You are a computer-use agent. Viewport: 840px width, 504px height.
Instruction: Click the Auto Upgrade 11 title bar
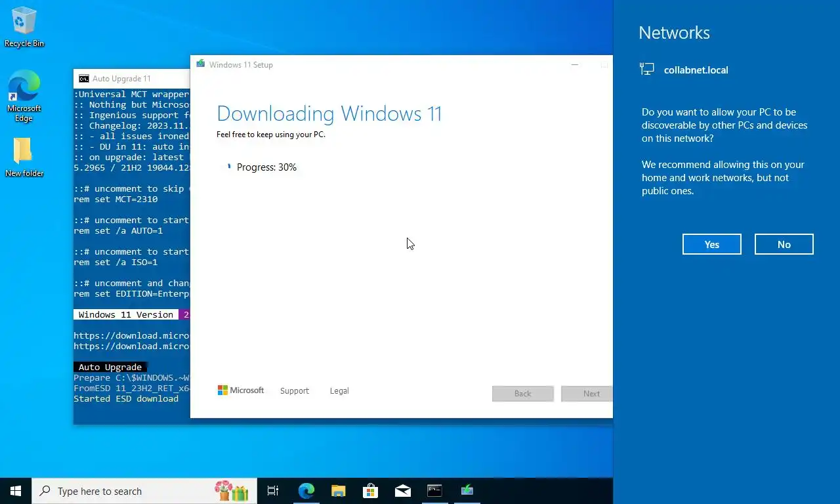[132, 78]
